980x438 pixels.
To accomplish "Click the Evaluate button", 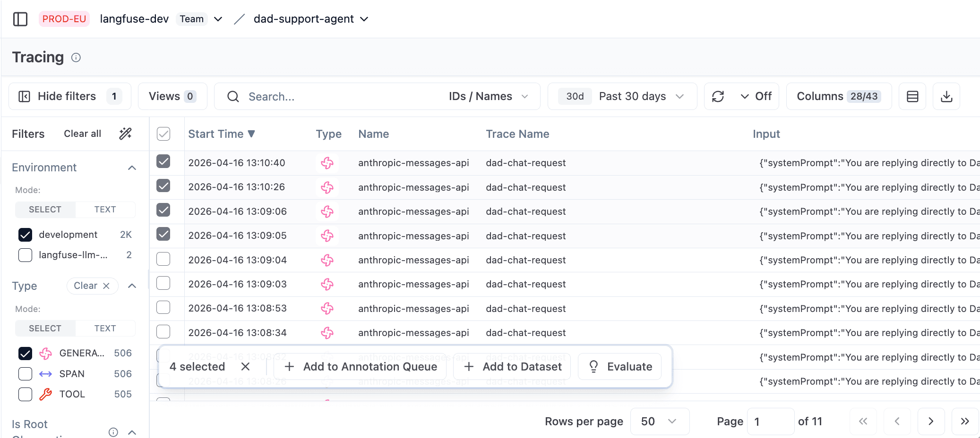I will pyautogui.click(x=620, y=367).
